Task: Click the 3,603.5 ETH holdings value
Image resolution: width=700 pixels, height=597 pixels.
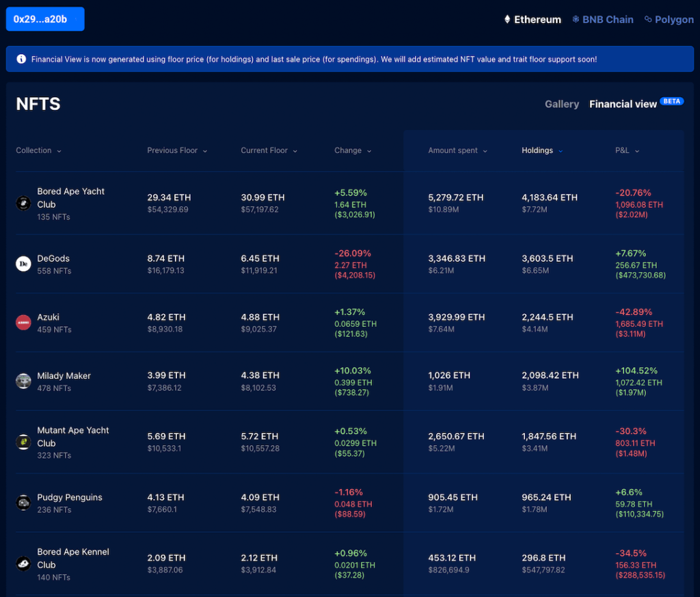Action: pyautogui.click(x=548, y=258)
